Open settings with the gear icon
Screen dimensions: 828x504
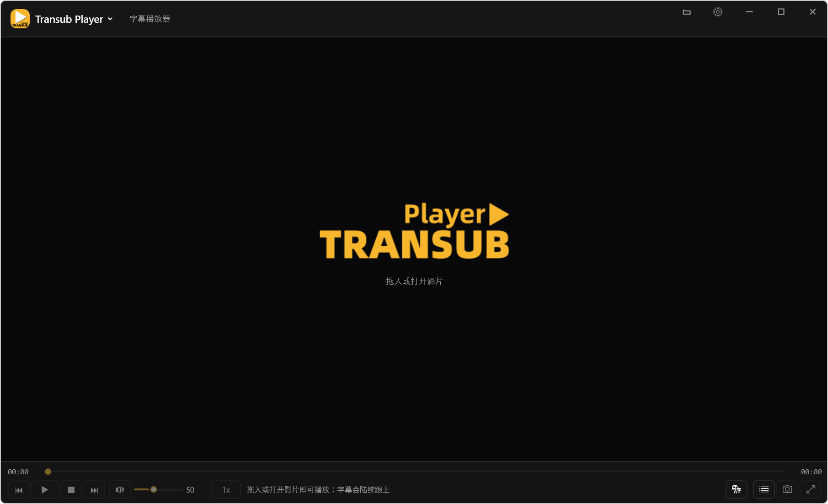tap(718, 12)
